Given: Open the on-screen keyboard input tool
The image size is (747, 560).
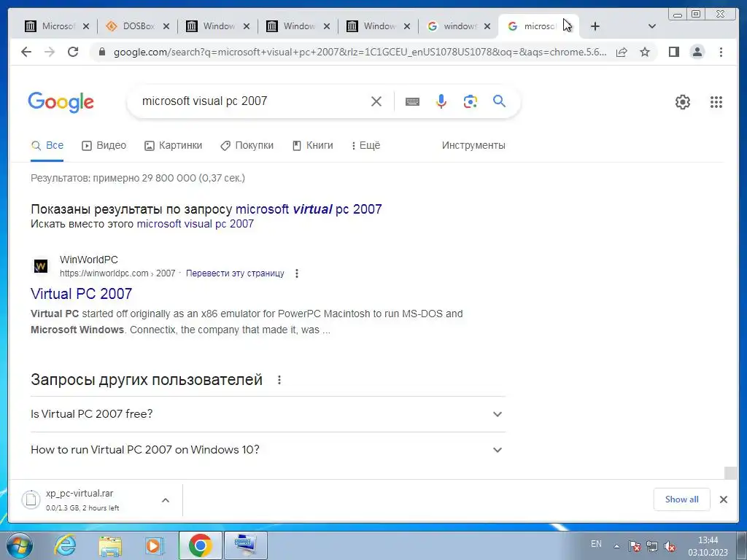Looking at the screenshot, I should [x=413, y=101].
